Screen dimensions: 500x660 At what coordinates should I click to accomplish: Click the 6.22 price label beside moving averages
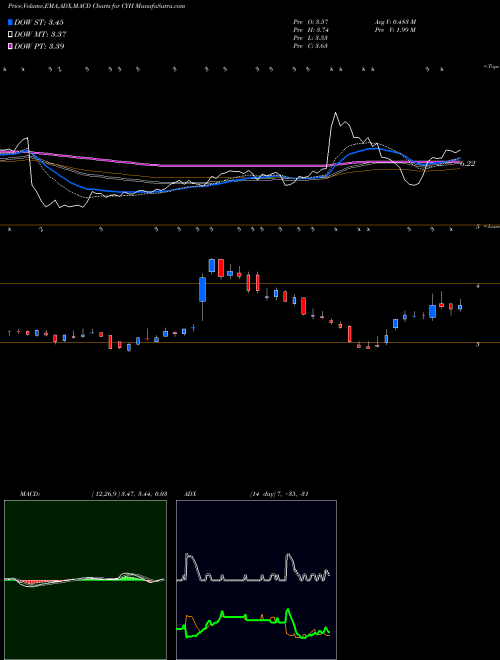[x=467, y=163]
